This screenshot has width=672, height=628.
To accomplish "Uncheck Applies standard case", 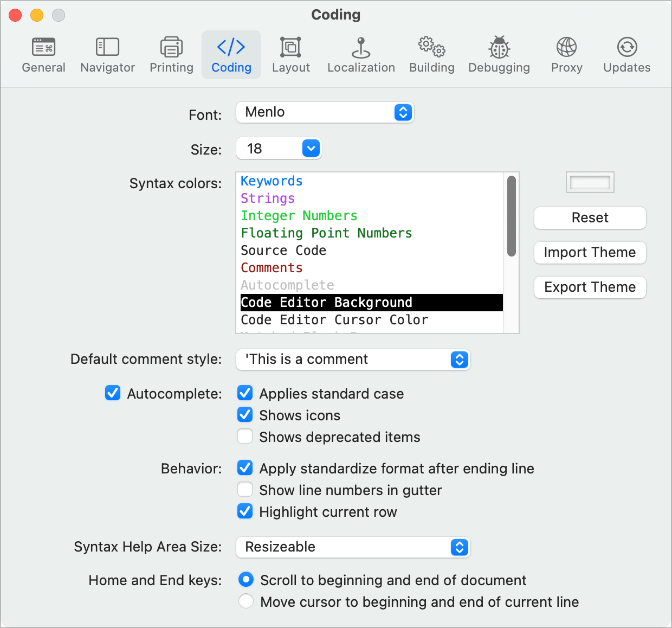I will pos(245,393).
